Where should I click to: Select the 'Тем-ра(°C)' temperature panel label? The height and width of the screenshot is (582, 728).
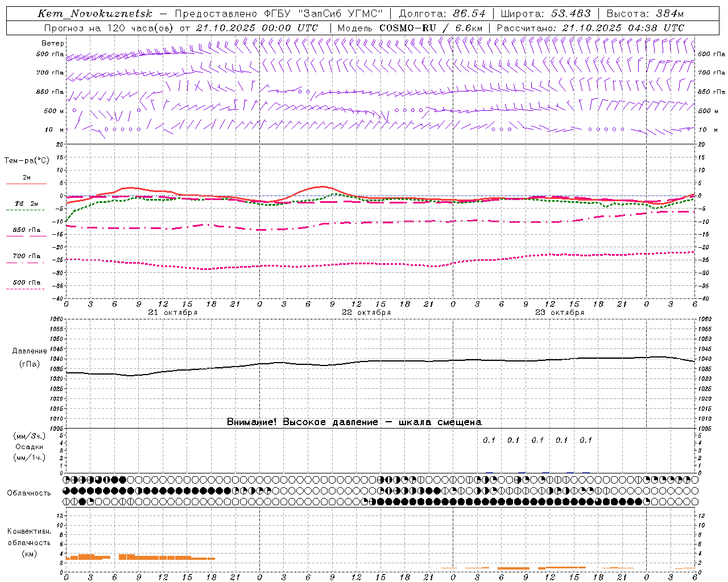pos(27,161)
